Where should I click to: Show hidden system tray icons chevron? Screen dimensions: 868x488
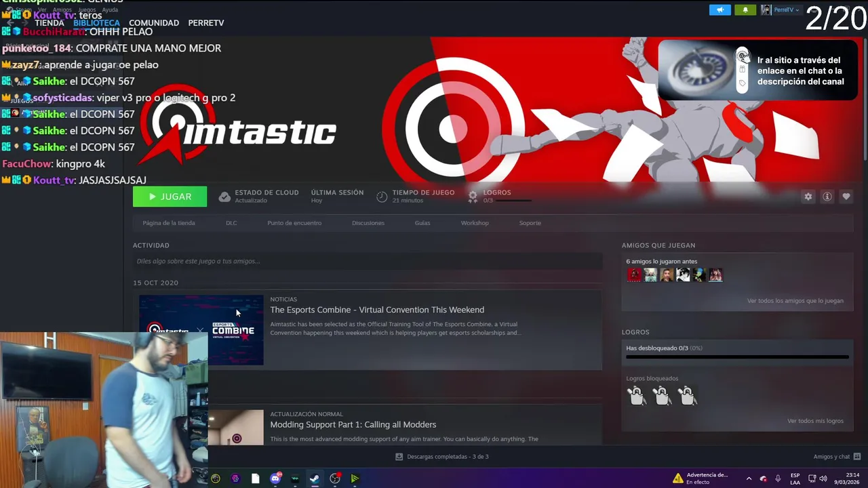tap(749, 479)
